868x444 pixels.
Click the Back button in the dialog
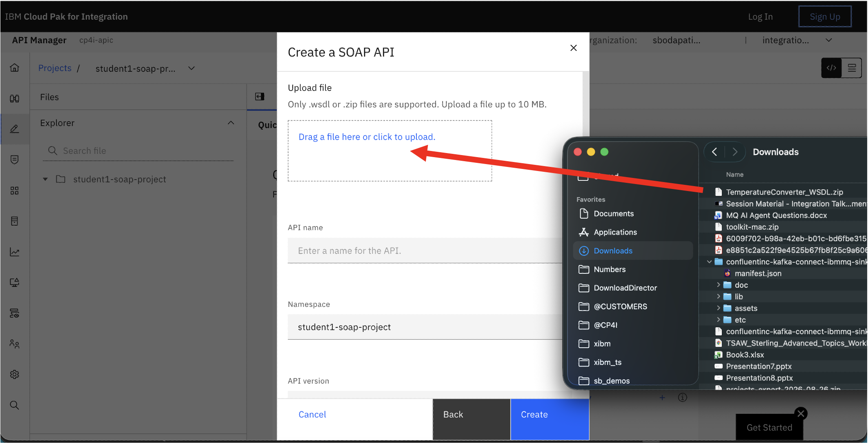click(471, 420)
